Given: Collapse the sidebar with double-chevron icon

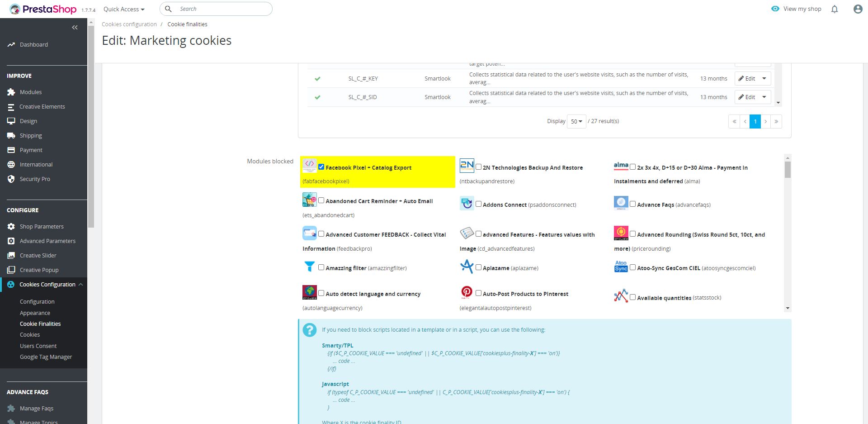Looking at the screenshot, I should coord(75,28).
